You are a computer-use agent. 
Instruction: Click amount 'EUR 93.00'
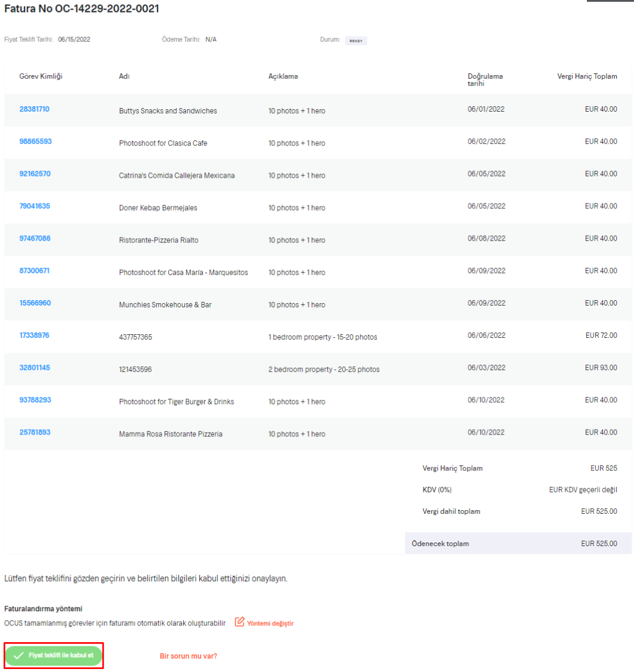601,368
